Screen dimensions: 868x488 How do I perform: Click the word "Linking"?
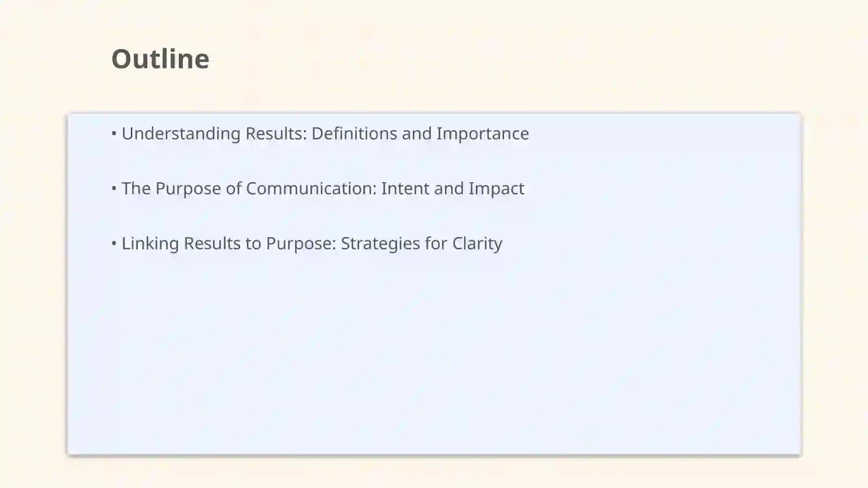[x=150, y=244]
